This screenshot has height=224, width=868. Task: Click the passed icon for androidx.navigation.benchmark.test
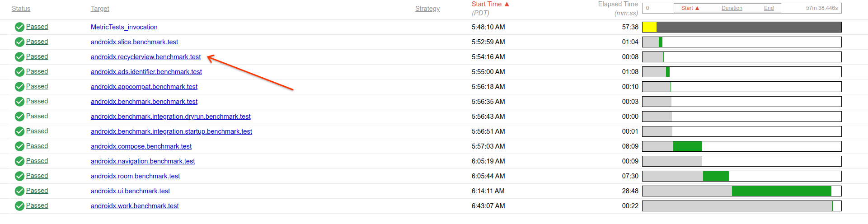coord(19,161)
